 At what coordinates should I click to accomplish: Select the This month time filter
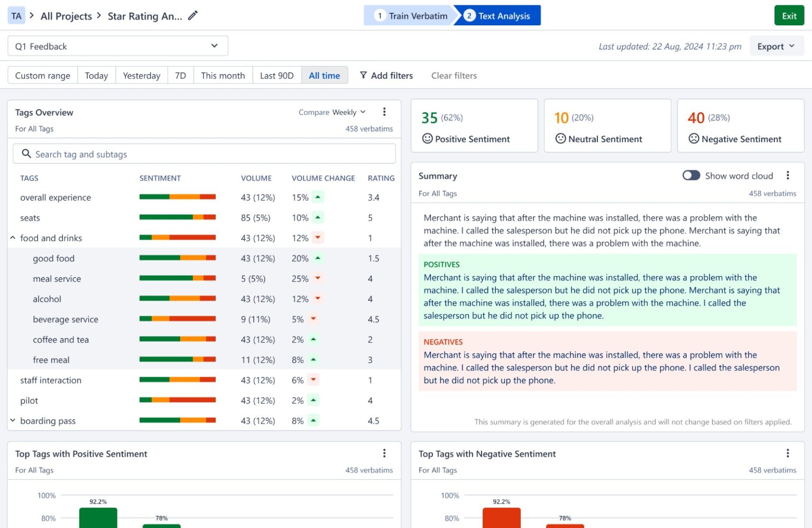(223, 75)
